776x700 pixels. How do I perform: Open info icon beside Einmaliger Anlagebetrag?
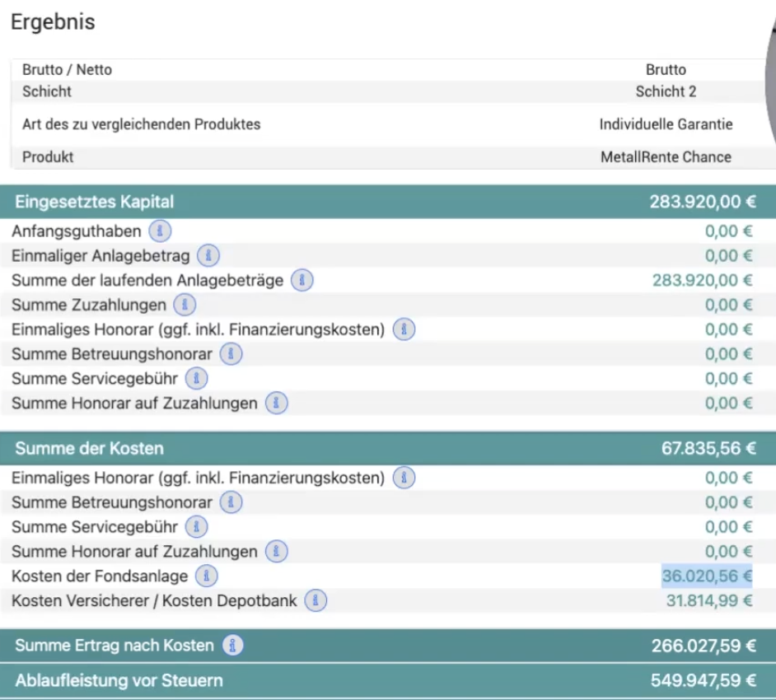click(208, 256)
